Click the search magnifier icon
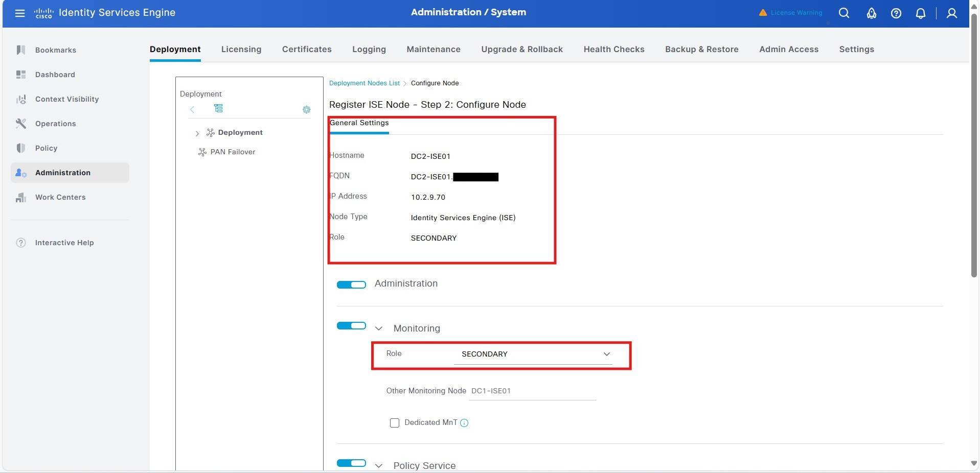980x473 pixels. tap(844, 13)
